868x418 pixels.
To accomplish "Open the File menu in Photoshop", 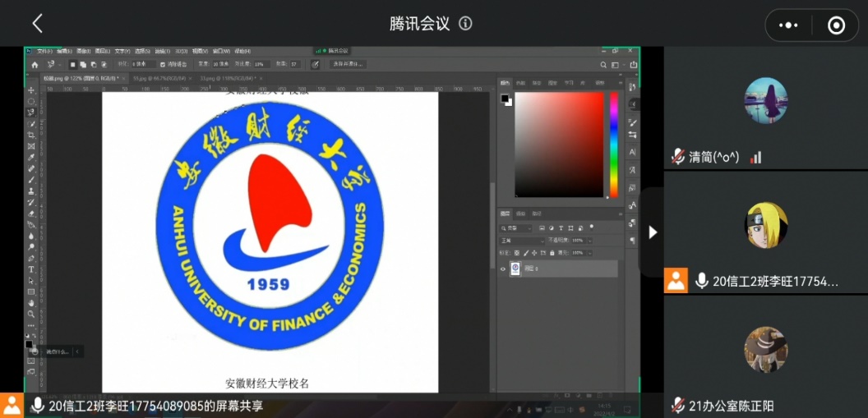I will click(45, 51).
